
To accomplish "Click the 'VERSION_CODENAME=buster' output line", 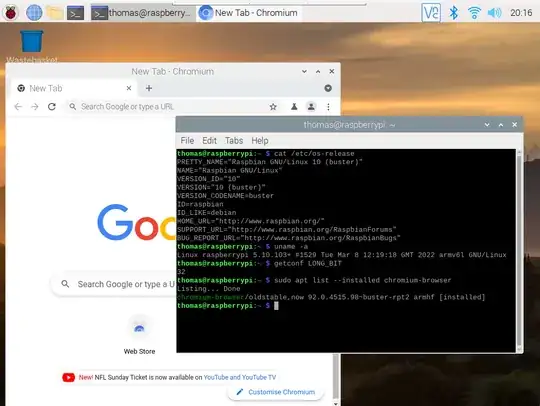I will point(225,196).
